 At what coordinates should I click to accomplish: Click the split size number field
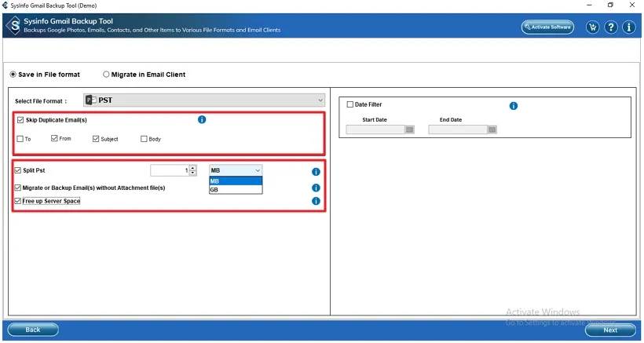170,170
